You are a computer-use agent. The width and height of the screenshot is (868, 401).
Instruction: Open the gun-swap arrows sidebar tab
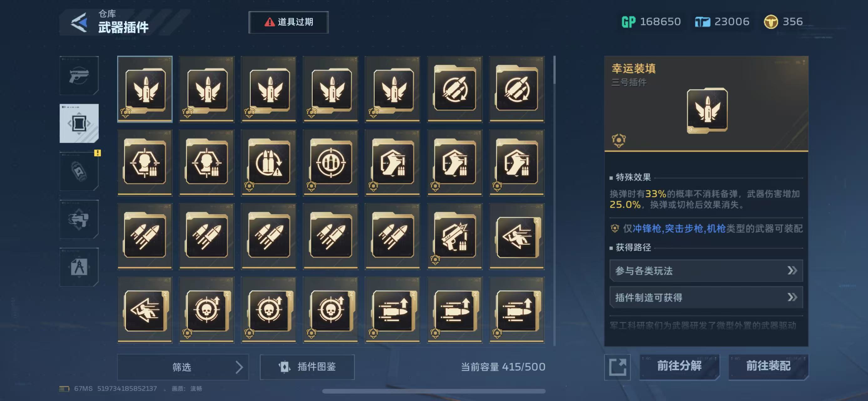click(79, 219)
